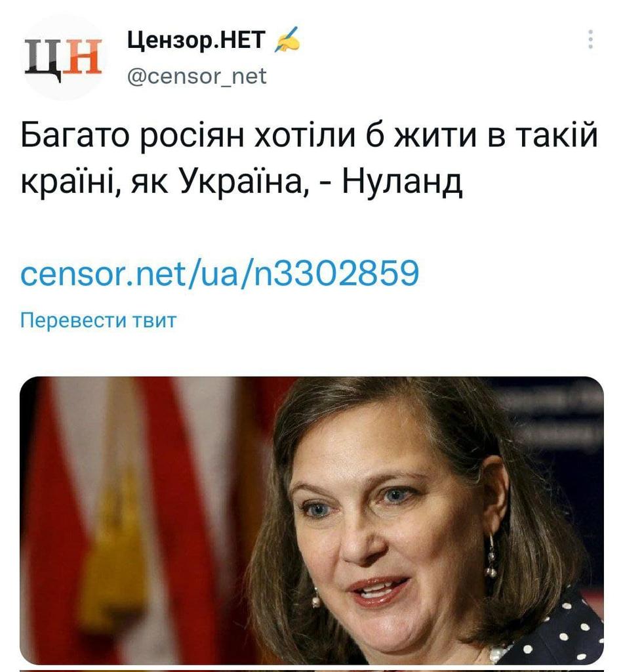Click the word Нуланд in the tweet

point(402,182)
